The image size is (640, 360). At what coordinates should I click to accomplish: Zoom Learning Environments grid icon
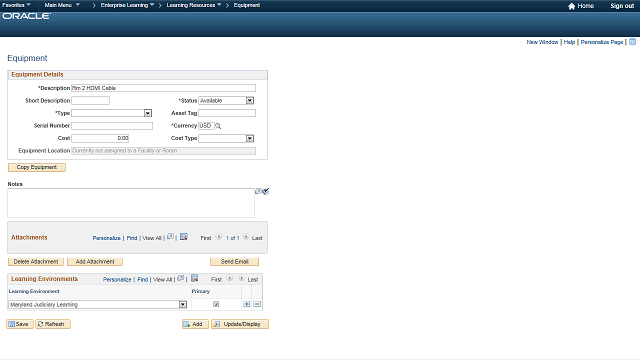tap(180, 278)
